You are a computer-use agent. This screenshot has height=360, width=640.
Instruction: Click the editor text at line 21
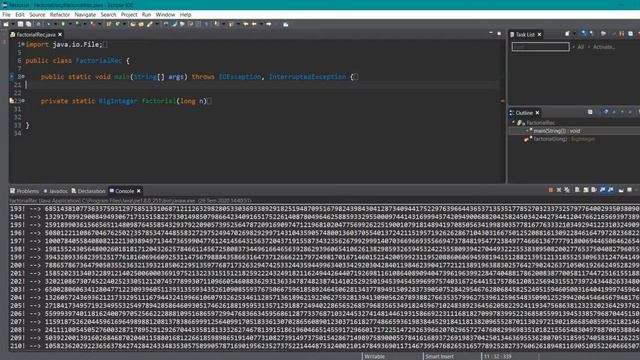(x=261, y=84)
